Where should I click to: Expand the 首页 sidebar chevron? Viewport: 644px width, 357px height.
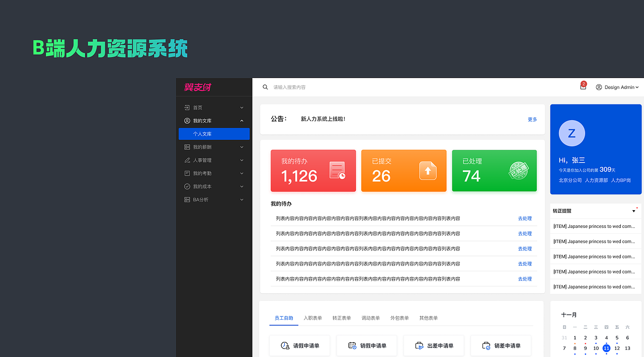pyautogui.click(x=242, y=108)
